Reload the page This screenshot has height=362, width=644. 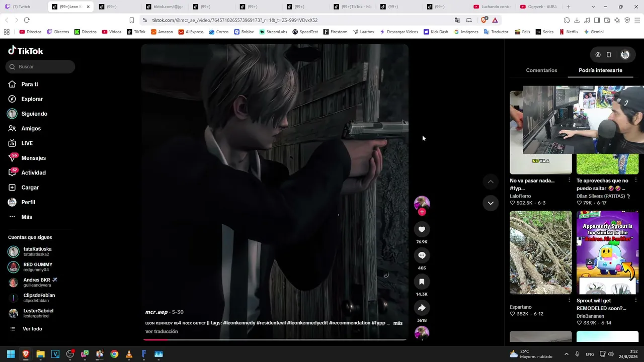(x=27, y=20)
